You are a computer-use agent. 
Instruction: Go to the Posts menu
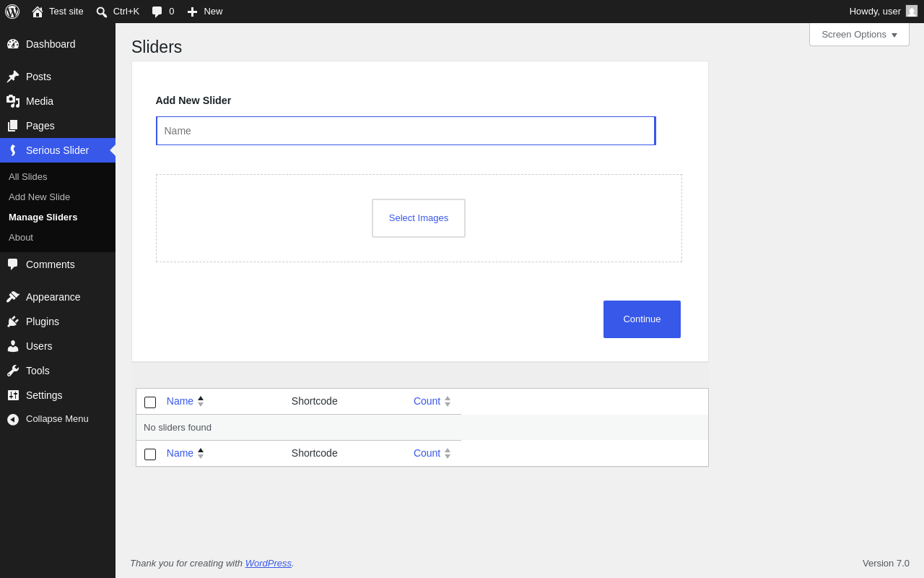pos(58,77)
